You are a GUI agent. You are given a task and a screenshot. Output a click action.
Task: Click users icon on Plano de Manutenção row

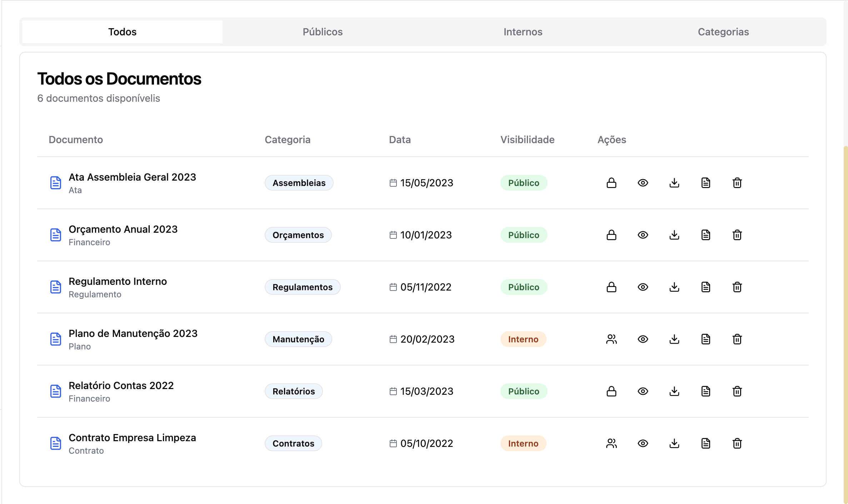pos(611,339)
